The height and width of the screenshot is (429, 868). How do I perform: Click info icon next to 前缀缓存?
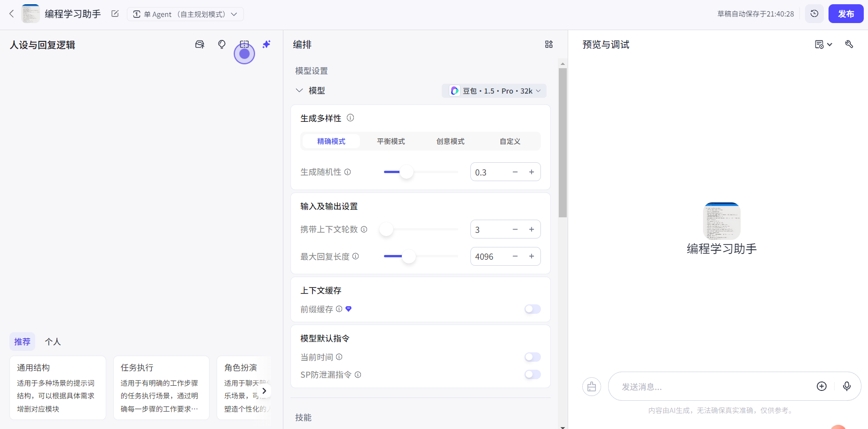point(339,309)
